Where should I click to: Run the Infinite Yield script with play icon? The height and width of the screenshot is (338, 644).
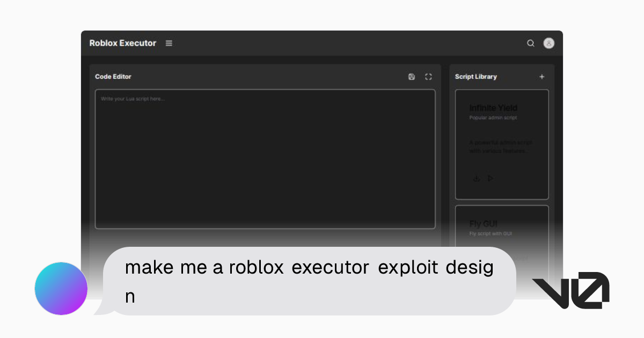pos(490,179)
